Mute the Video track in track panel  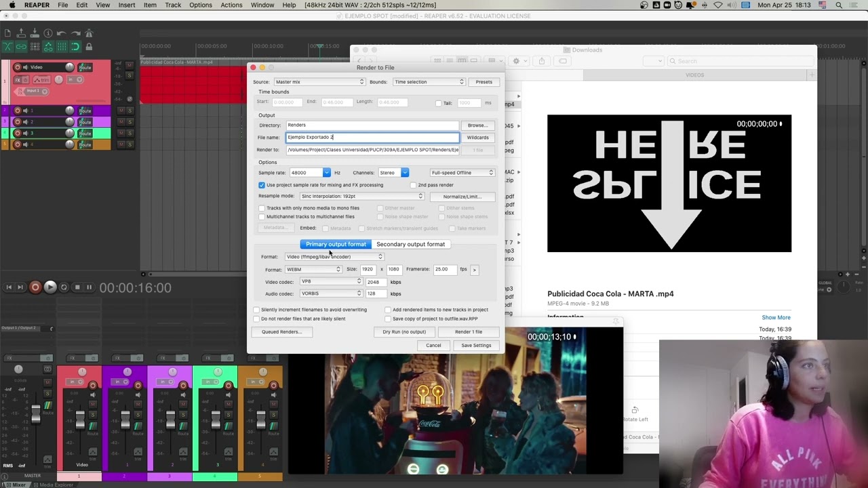click(130, 65)
